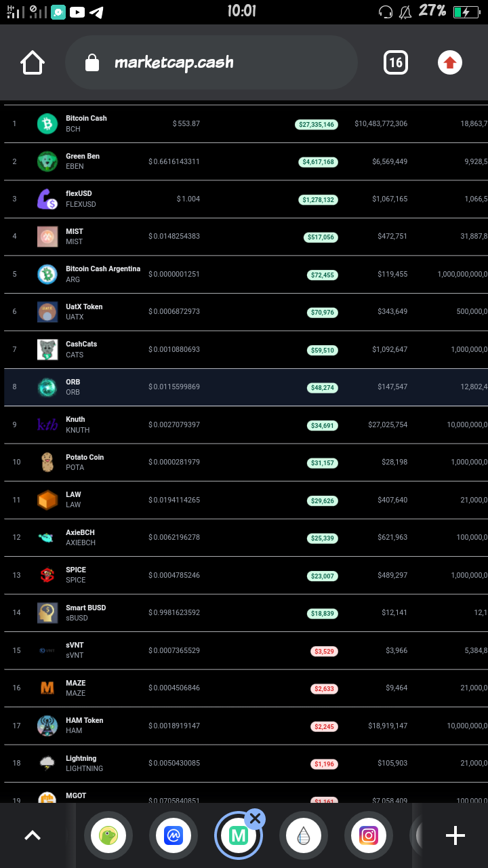Open the MIST token logo
488x868 pixels.
click(x=47, y=237)
